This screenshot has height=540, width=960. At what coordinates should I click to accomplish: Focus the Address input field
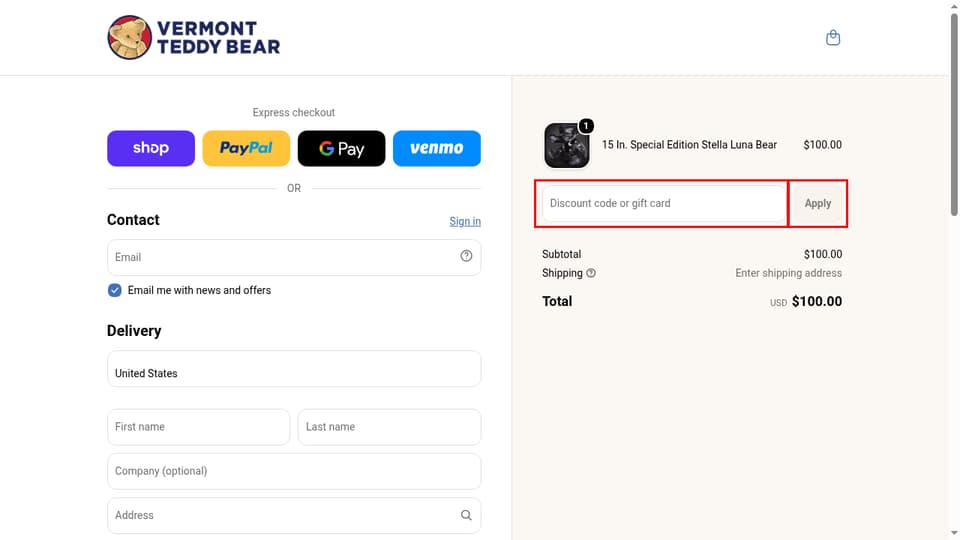coord(294,516)
